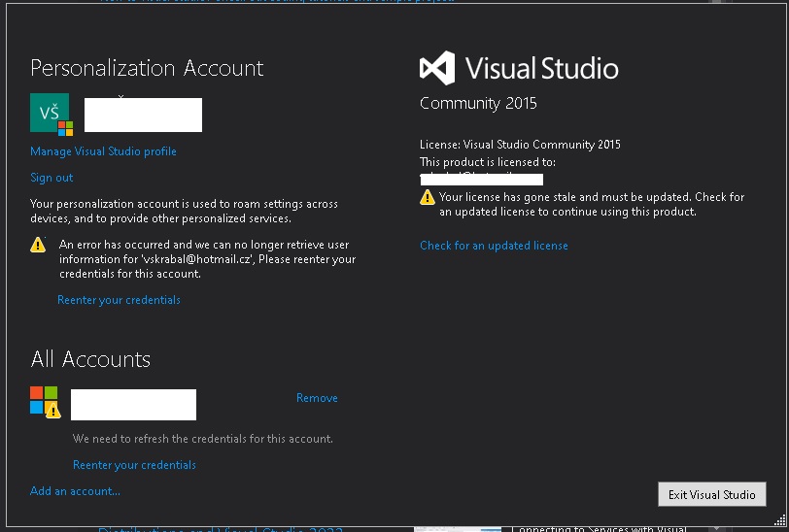Remove the listed account
The image size is (789, 532).
tap(317, 398)
